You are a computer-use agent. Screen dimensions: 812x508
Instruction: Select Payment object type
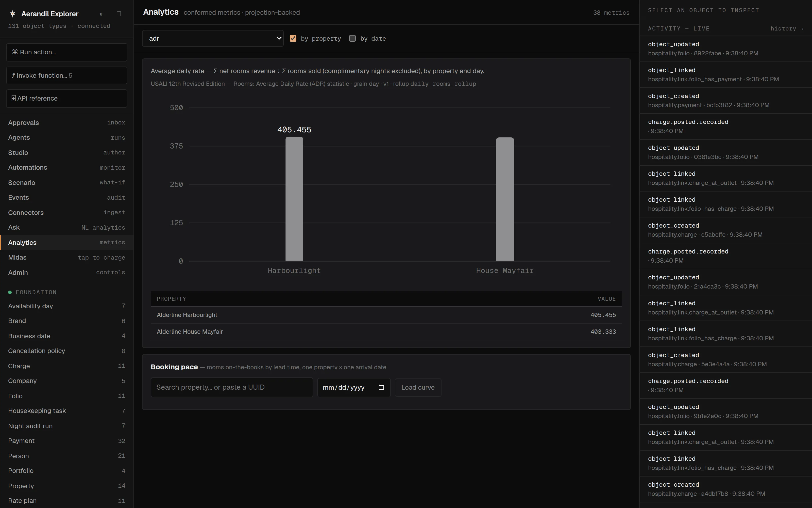pyautogui.click(x=66, y=441)
